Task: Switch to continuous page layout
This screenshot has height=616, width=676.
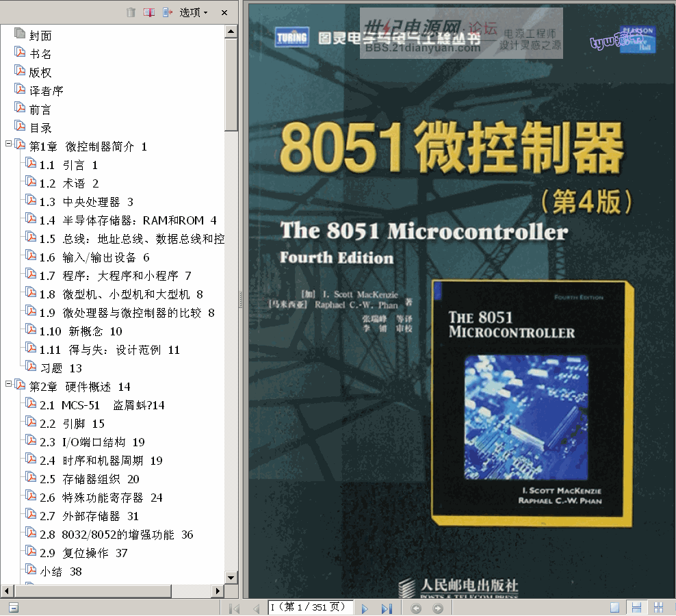Action: (636, 608)
